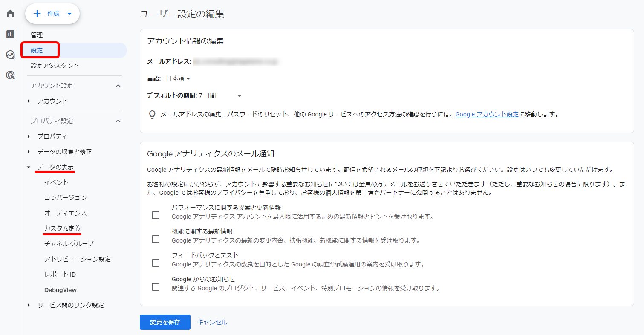This screenshot has height=335, width=644.
Task: Collapse the プロパティ設定 section chevron
Action: [118, 121]
